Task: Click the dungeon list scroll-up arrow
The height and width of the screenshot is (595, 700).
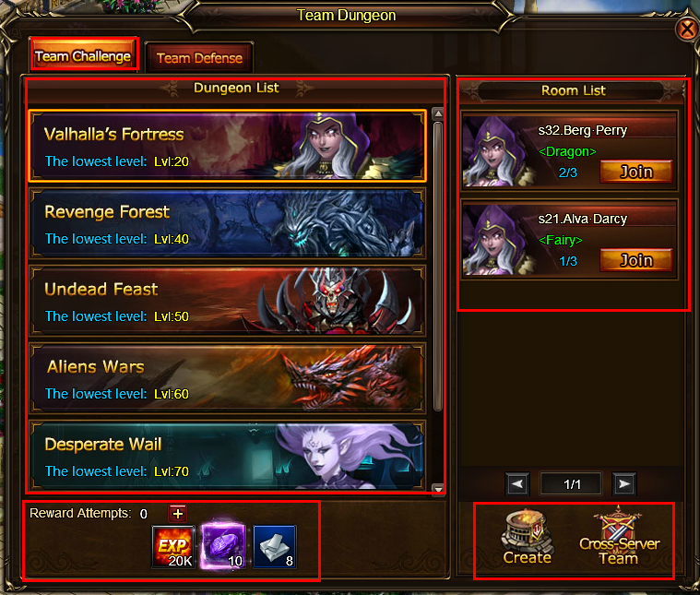Action: click(438, 113)
